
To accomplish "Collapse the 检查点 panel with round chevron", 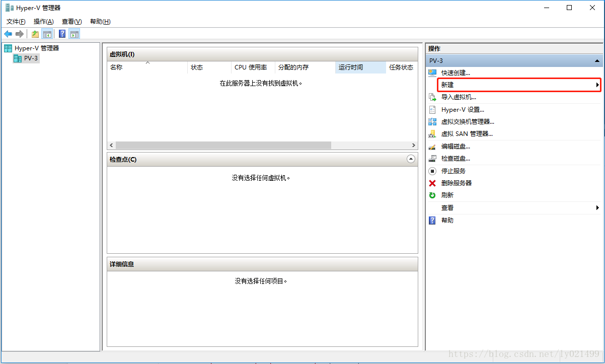I will click(x=411, y=159).
